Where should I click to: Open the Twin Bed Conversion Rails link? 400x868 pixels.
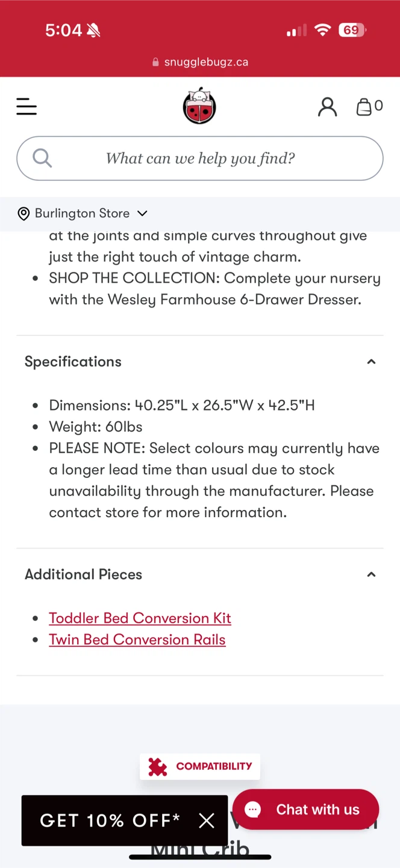pos(137,640)
